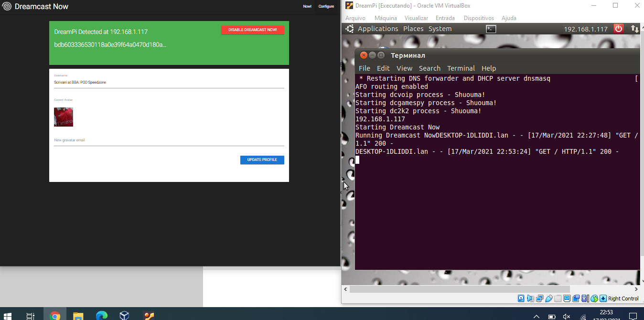Open the Configure link in header
This screenshot has height=320, width=644.
coord(326,7)
